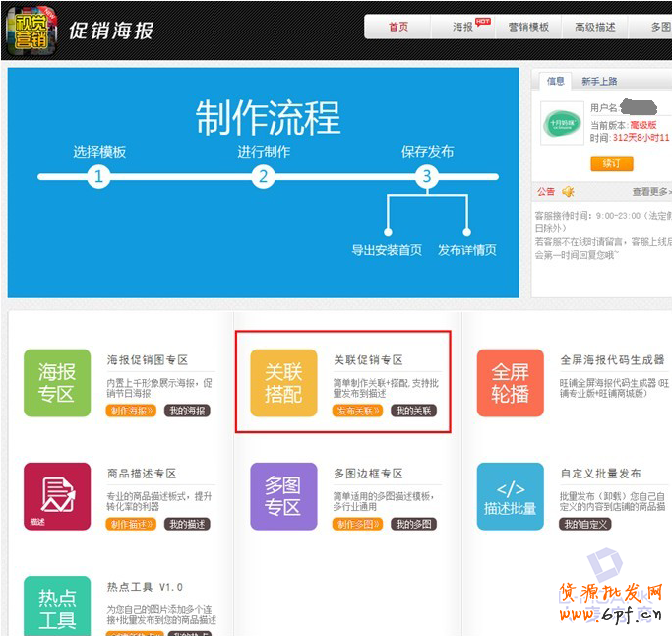Open the 海报 navigation tab
Screen dimensions: 672x636
point(463,27)
